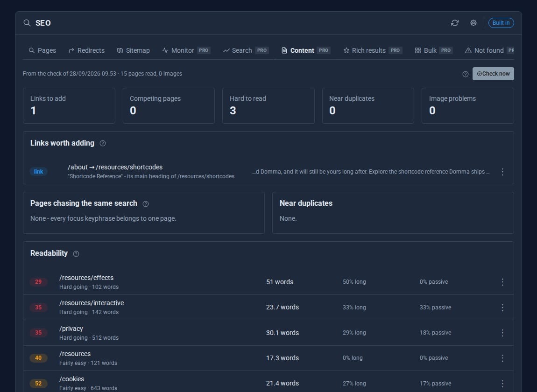
Task: Open the /resources/effects page row
Action: 268,282
